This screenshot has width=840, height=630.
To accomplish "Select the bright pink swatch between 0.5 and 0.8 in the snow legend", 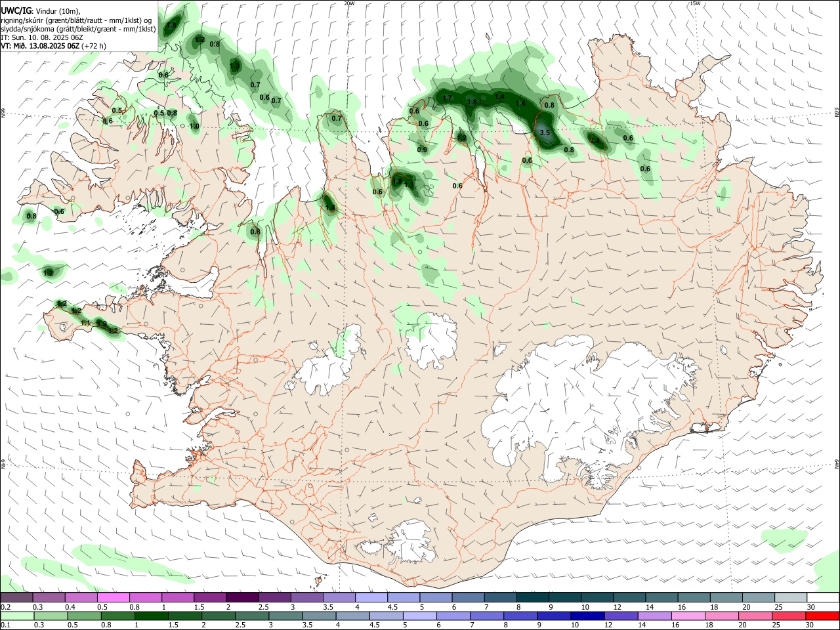I will coord(113,597).
